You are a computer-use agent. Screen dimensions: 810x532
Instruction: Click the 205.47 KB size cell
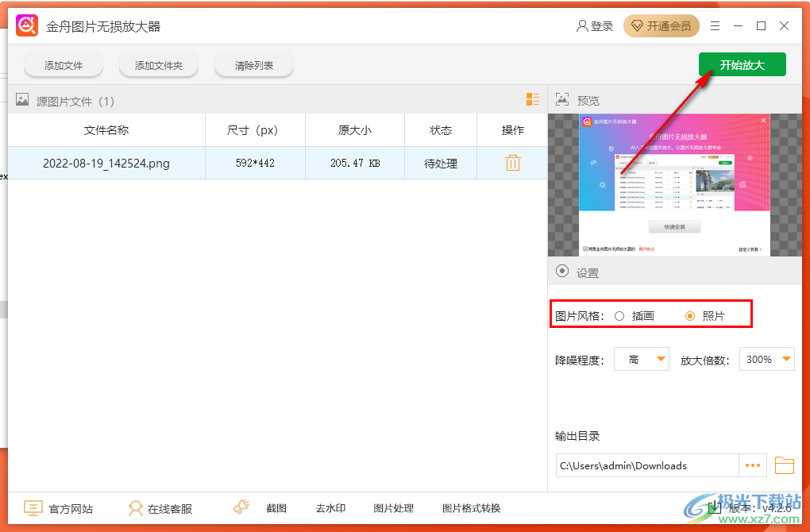[355, 164]
